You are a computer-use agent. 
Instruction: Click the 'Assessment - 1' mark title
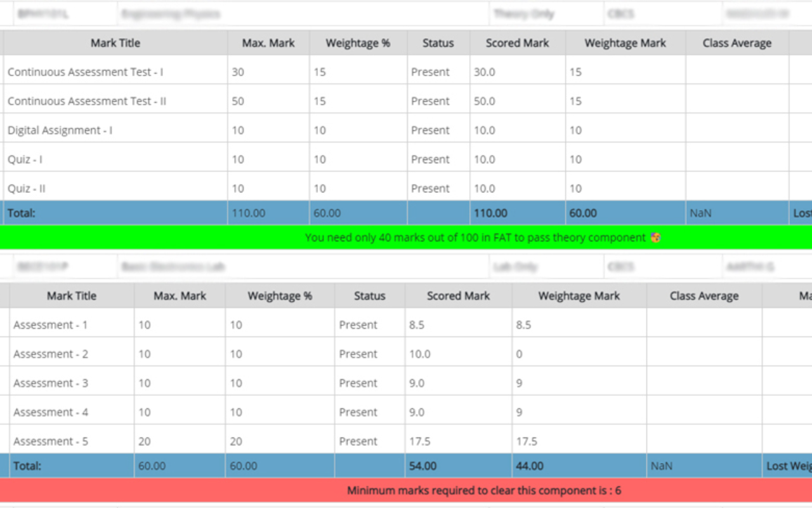coord(51,325)
